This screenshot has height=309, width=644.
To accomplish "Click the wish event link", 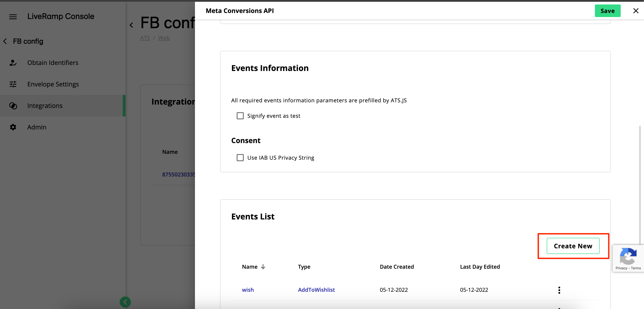I will (248, 289).
